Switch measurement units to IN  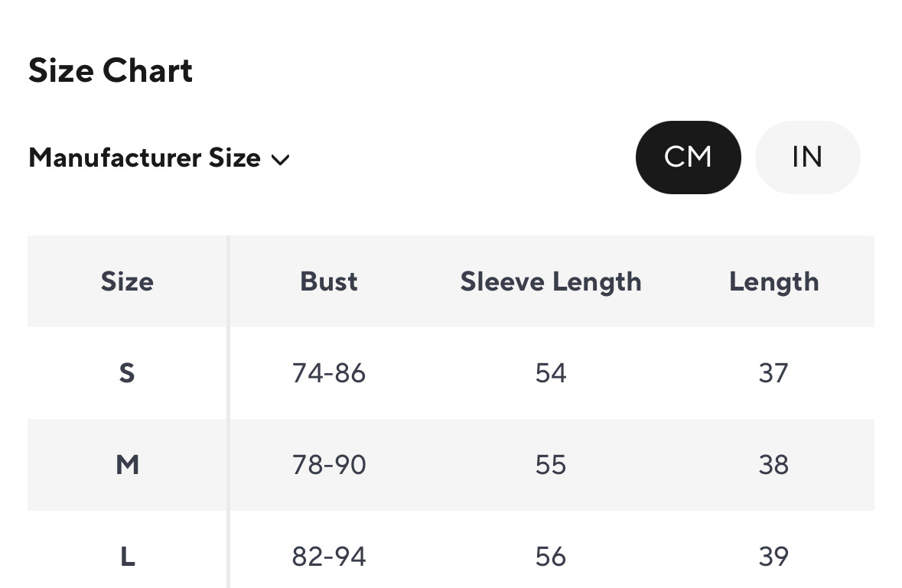pyautogui.click(x=807, y=158)
